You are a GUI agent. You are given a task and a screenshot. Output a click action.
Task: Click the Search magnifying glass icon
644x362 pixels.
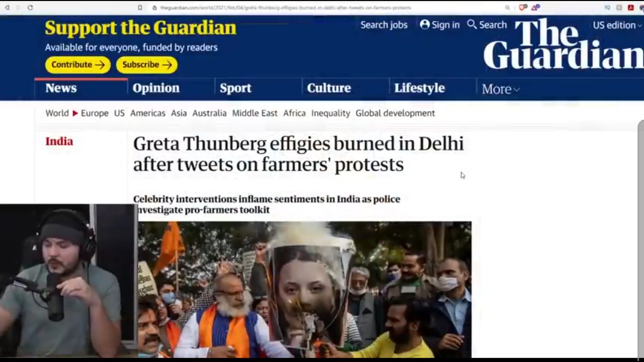471,24
